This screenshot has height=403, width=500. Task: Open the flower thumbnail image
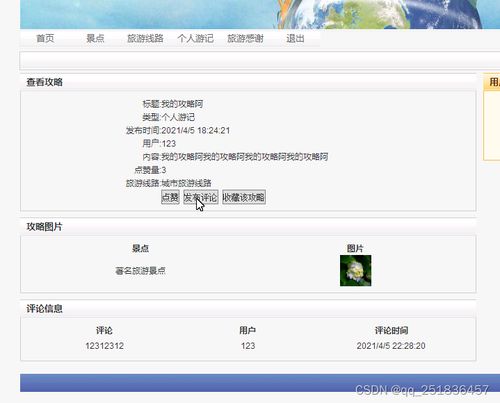coord(355,270)
